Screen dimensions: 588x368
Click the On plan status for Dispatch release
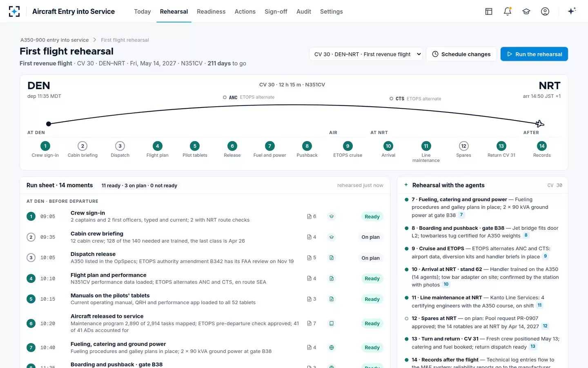[x=371, y=258]
